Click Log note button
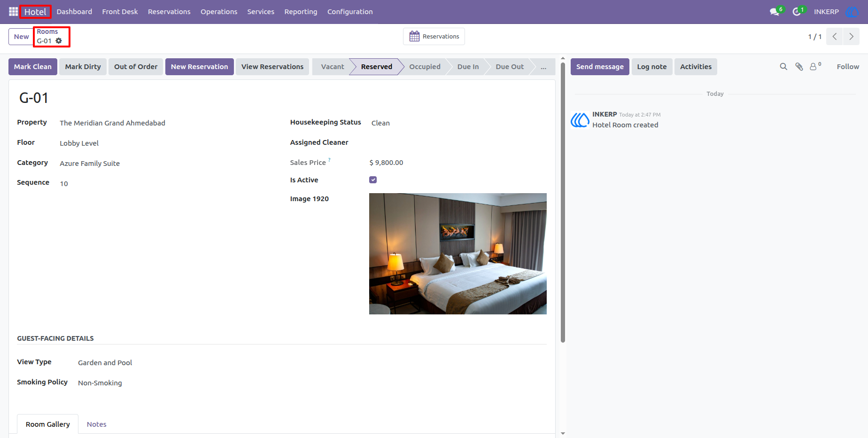868x438 pixels. (x=652, y=67)
